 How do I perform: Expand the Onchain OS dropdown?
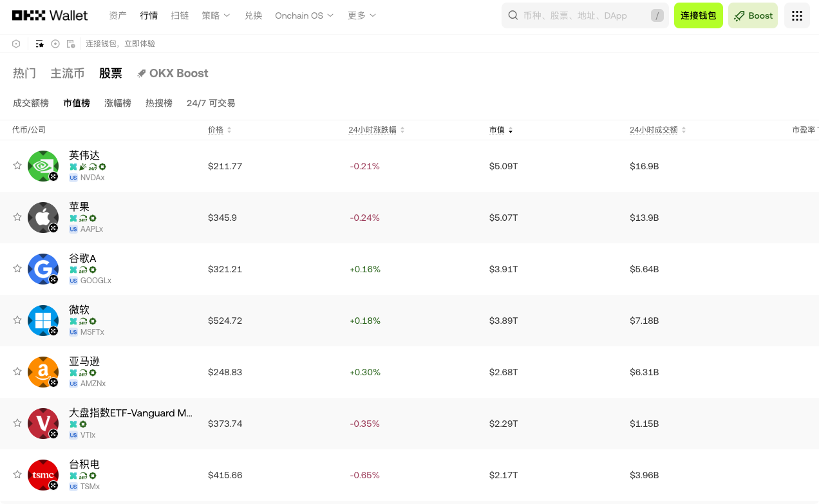[305, 15]
